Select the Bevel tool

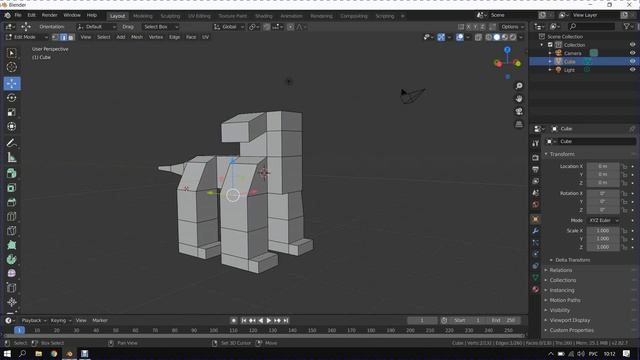11,202
